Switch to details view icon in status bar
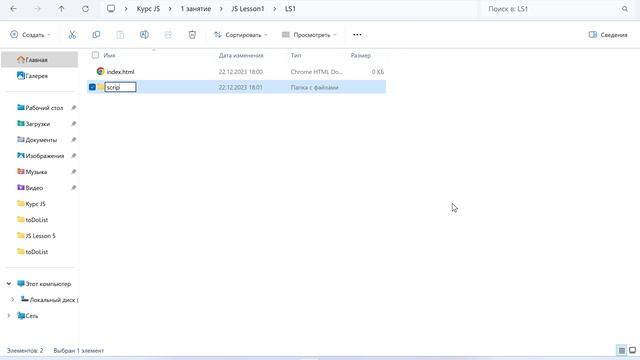640x360 pixels. click(621, 350)
